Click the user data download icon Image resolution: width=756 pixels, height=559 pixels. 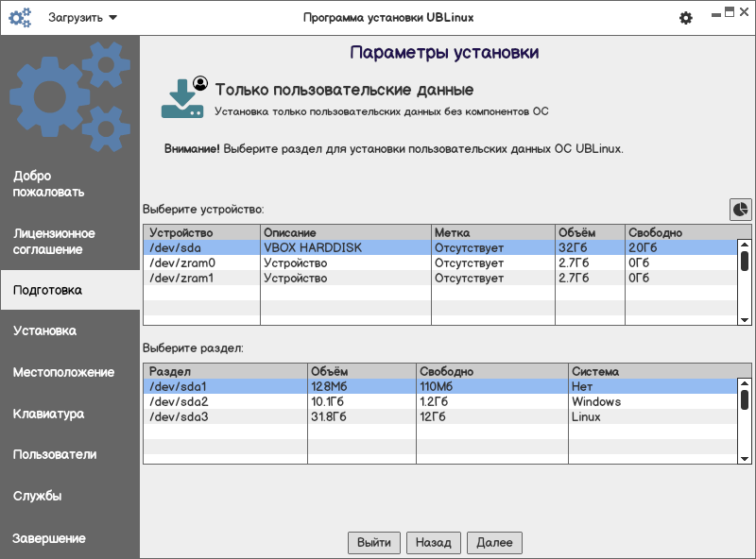pyautogui.click(x=184, y=99)
